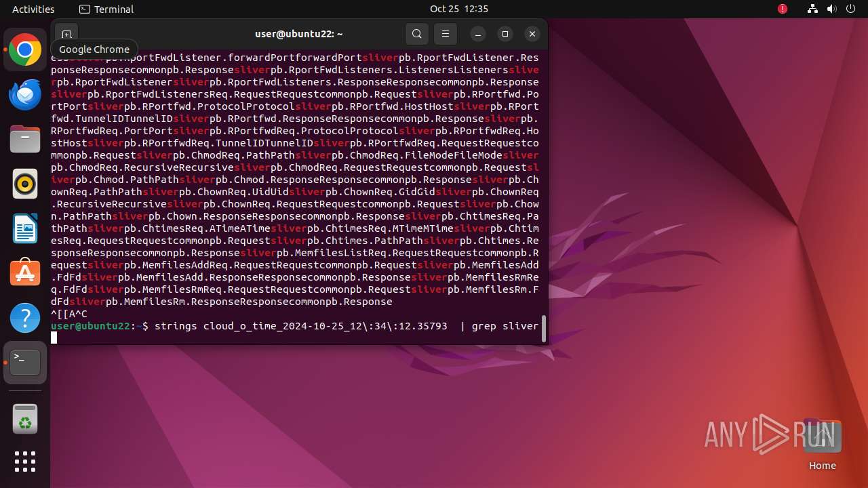Click the 'user@ubuntu22' prompt text
This screenshot has width=868, height=488.
click(x=90, y=326)
